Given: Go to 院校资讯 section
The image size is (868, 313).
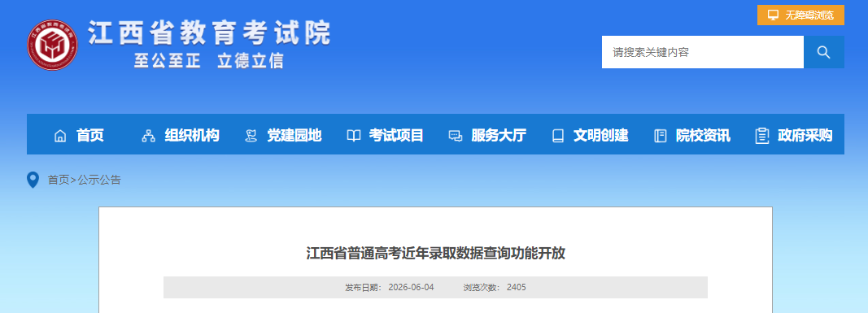Looking at the screenshot, I should tap(703, 136).
